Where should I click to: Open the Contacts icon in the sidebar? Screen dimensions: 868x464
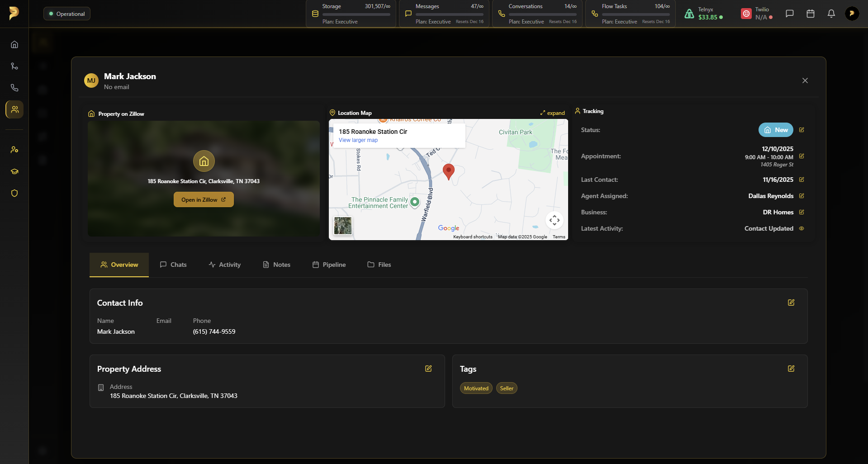(x=14, y=109)
